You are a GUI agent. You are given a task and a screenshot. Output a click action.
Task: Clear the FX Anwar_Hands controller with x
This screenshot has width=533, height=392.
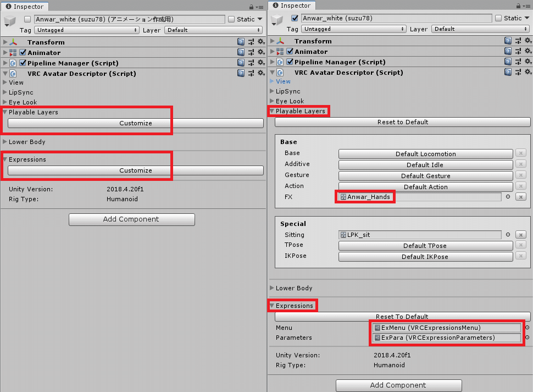tap(521, 197)
